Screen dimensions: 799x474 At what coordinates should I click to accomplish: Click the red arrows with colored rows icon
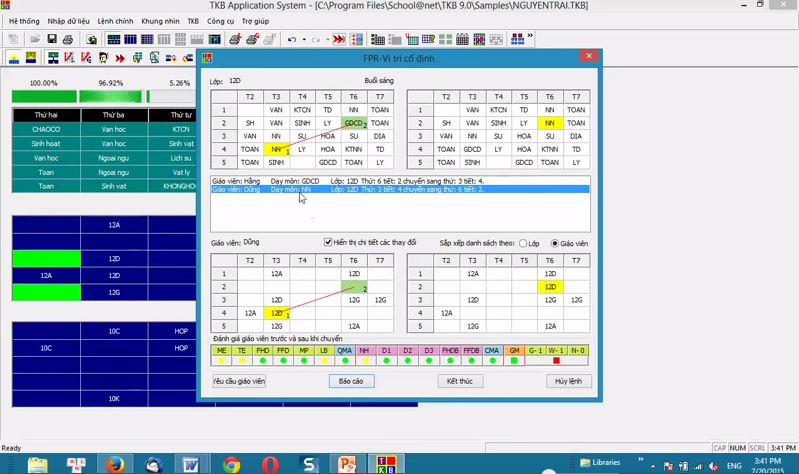pyautogui.click(x=356, y=39)
